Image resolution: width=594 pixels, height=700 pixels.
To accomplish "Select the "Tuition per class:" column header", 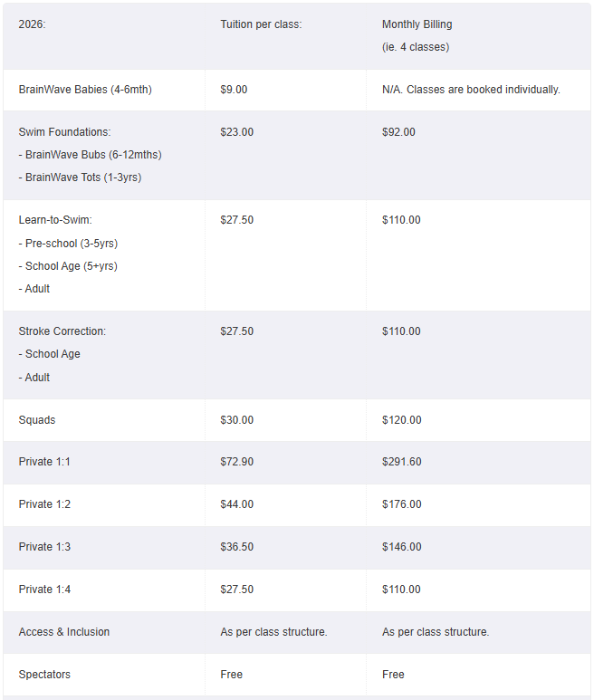I will pyautogui.click(x=261, y=24).
